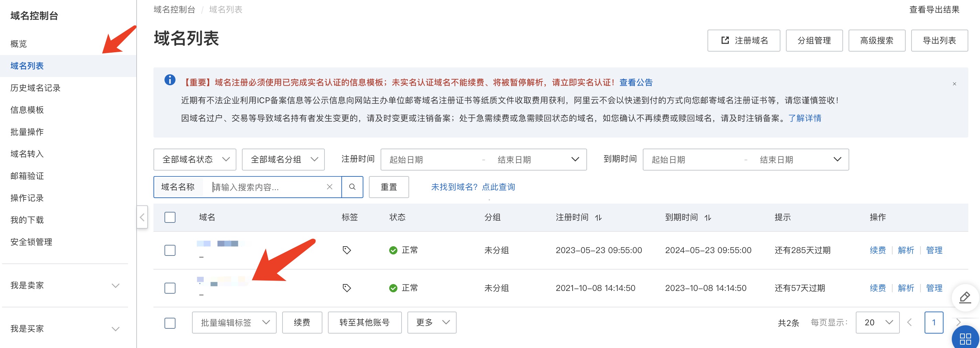Image resolution: width=980 pixels, height=348 pixels.
Task: Focus the domain name search input
Action: [266, 187]
